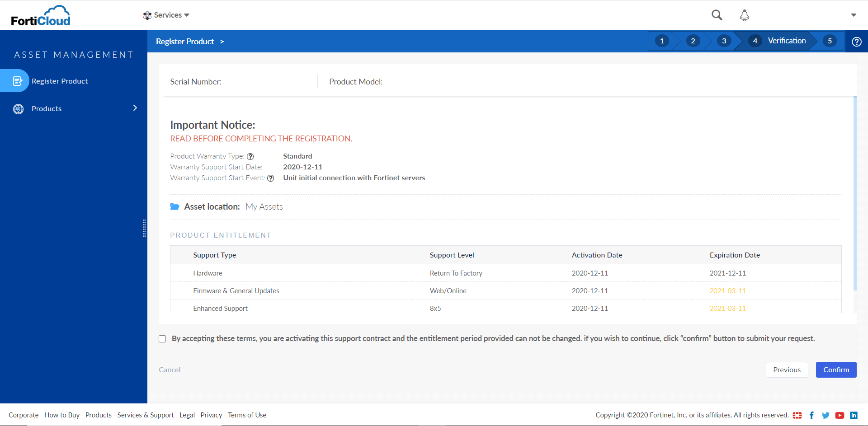
Task: Click the 2021-12-11 expiration date
Action: coord(728,273)
